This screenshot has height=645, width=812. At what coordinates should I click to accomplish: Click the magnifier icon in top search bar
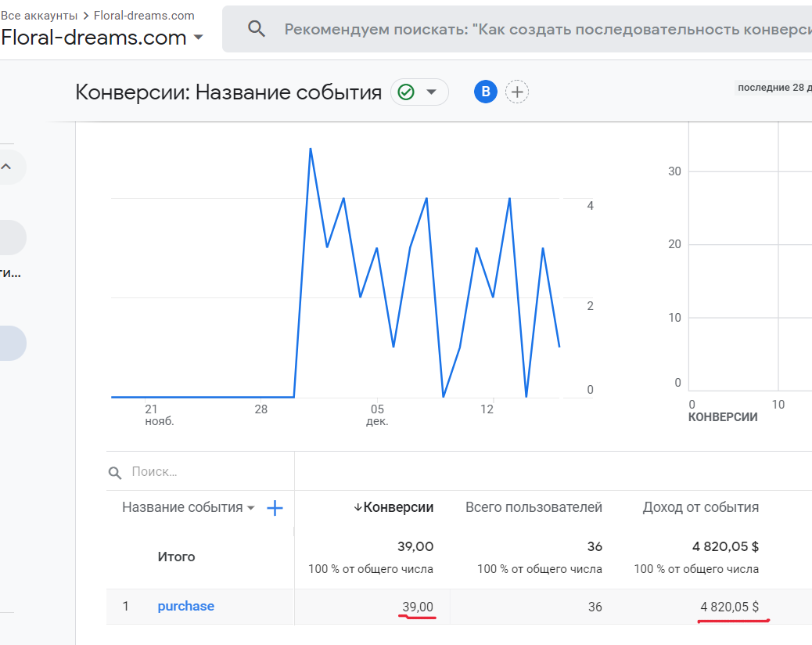click(x=257, y=29)
